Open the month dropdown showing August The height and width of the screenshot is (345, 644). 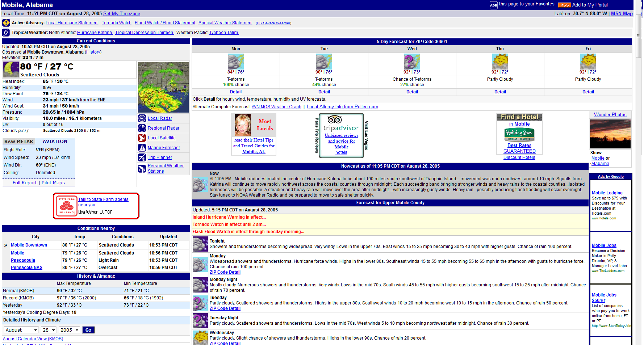tap(21, 330)
